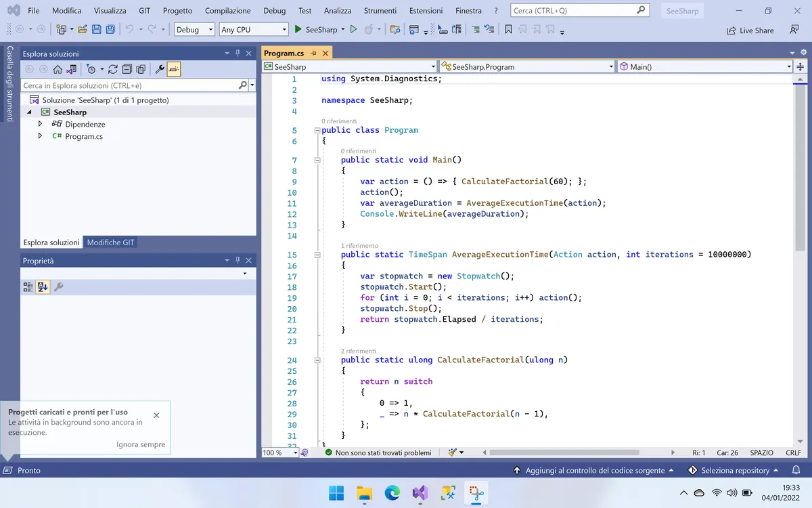Click the Save All toolbar icon
Viewport: 812px width, 508px height.
pos(110,30)
